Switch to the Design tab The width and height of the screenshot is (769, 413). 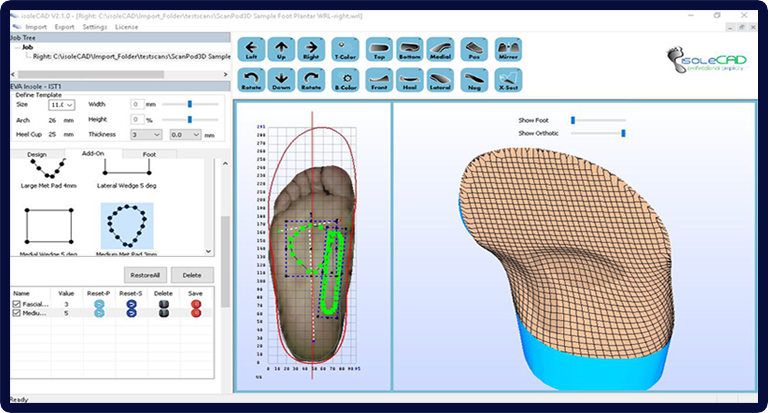click(x=37, y=154)
